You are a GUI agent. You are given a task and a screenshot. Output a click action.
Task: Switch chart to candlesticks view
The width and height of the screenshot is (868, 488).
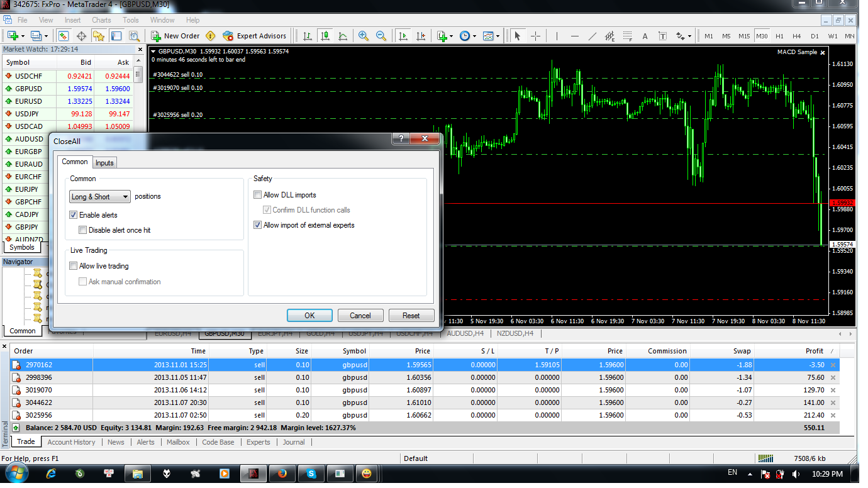325,36
